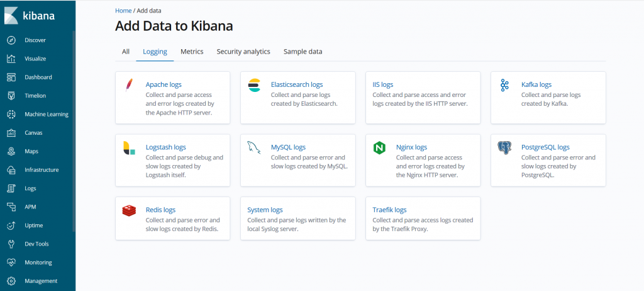
Task: Click 'local Syslog server' description text
Action: [x=273, y=229]
